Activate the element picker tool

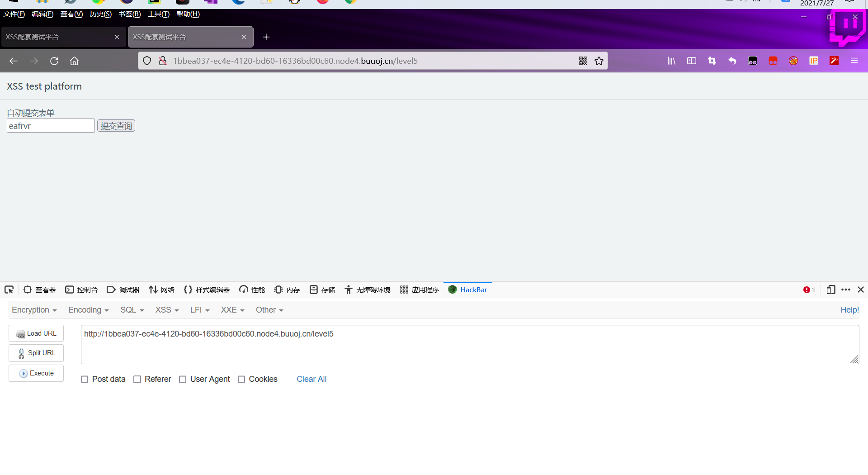[9, 290]
